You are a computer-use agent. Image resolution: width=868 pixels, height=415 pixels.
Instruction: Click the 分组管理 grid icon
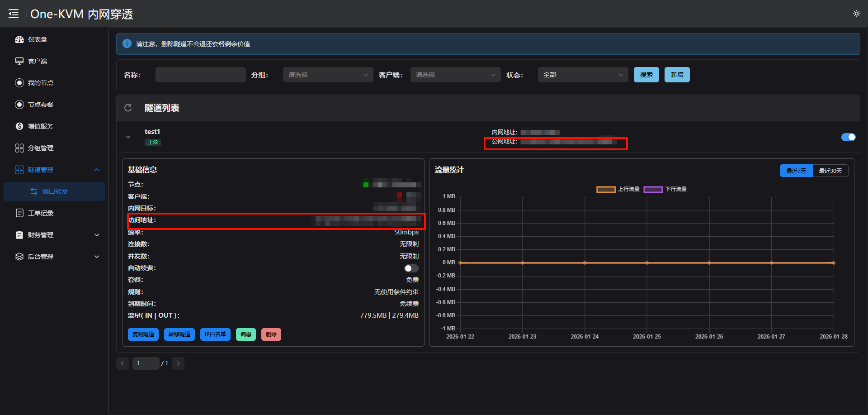pos(19,148)
